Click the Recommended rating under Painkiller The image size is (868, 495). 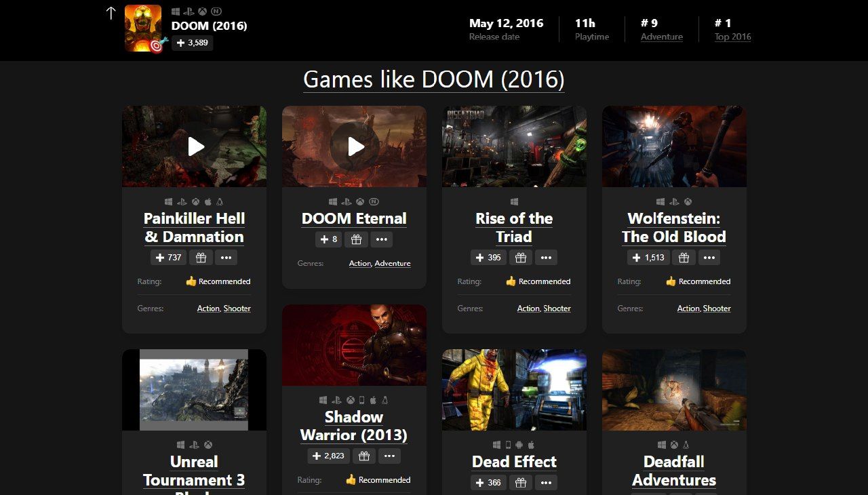(218, 281)
